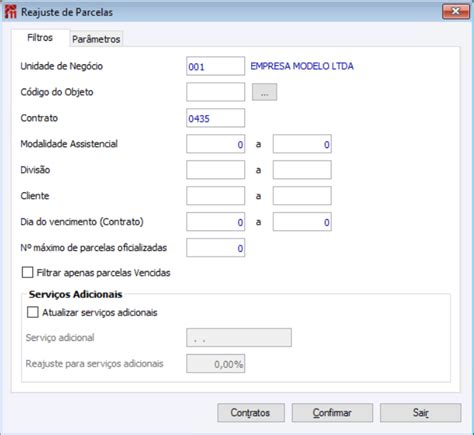
Task: Select Dia do vencimento starting field
Action: [215, 222]
